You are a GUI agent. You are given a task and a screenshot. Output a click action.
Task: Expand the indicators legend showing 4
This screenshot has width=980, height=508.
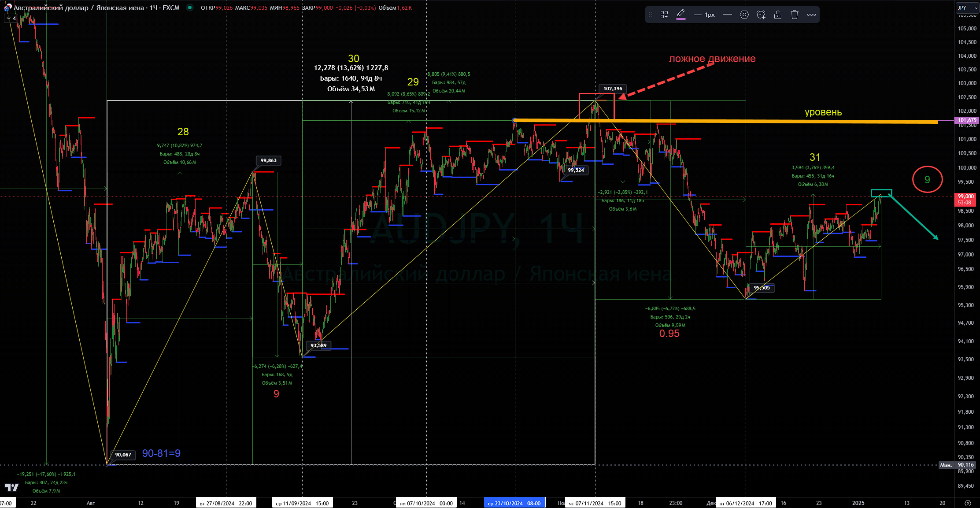point(11,19)
